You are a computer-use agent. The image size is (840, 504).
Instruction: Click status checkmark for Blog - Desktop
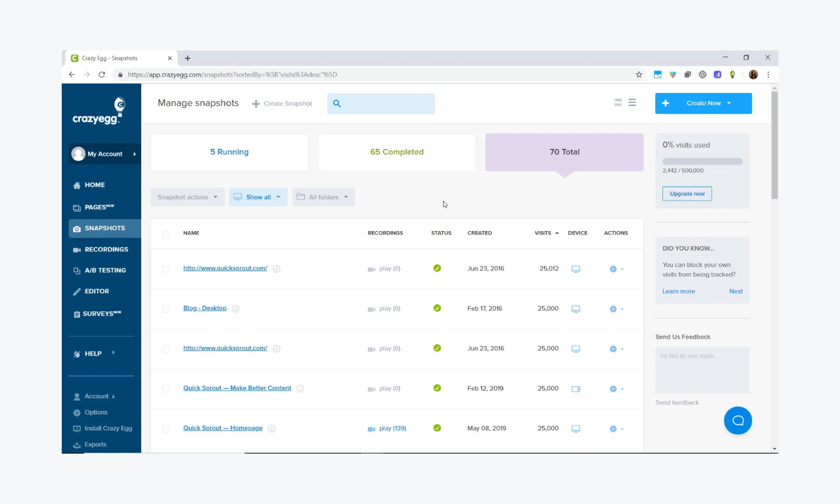(x=437, y=308)
